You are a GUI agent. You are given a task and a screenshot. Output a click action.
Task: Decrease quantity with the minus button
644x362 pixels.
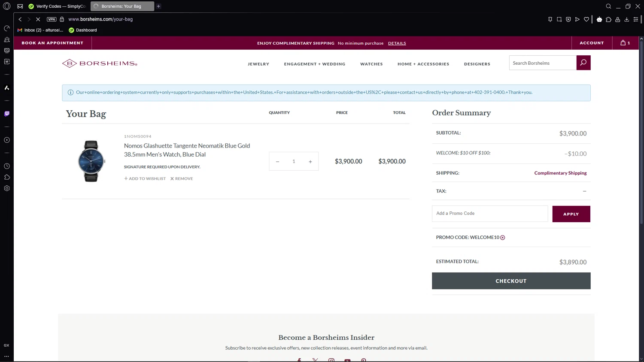(277, 162)
